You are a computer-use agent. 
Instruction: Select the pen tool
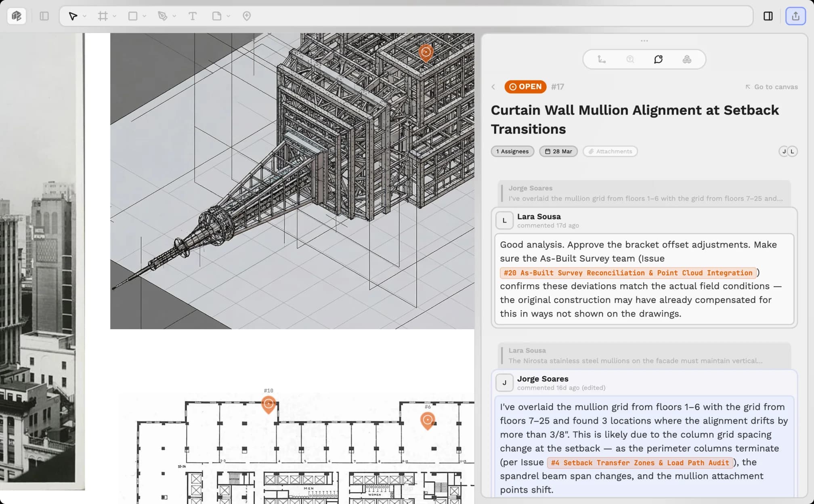pyautogui.click(x=162, y=16)
